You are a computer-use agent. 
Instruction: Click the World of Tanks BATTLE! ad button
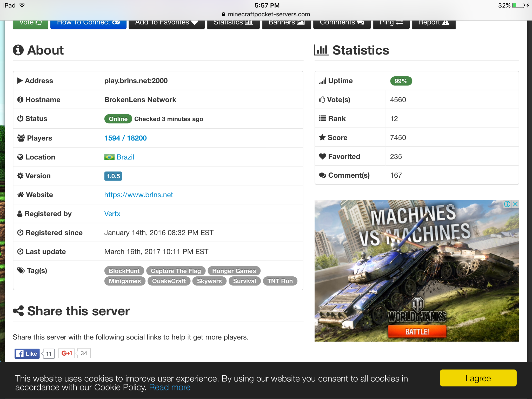click(x=417, y=331)
